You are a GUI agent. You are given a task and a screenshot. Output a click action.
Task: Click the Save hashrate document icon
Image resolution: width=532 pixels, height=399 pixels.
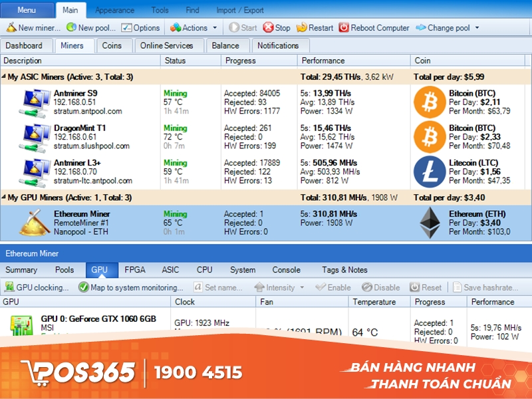pos(458,287)
